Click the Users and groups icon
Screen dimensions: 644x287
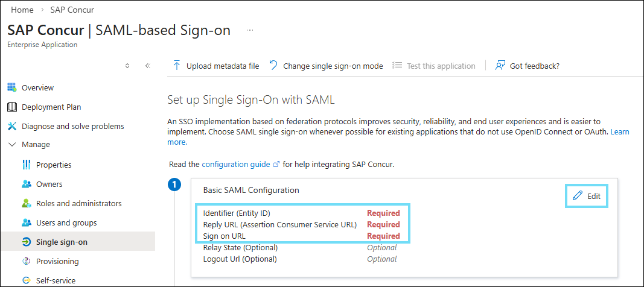(27, 222)
